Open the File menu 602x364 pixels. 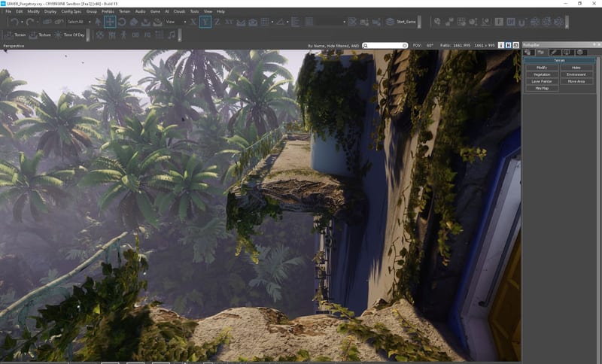[8, 11]
